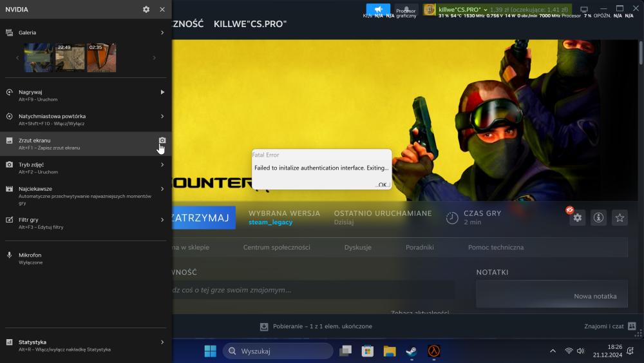The width and height of the screenshot is (644, 363).
Task: Click the activity post input field
Action: (314, 290)
